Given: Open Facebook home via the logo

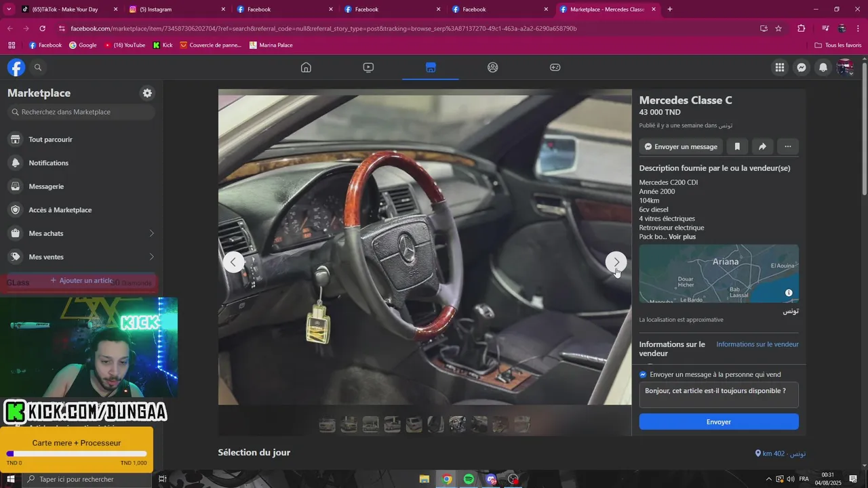Looking at the screenshot, I should [16, 67].
